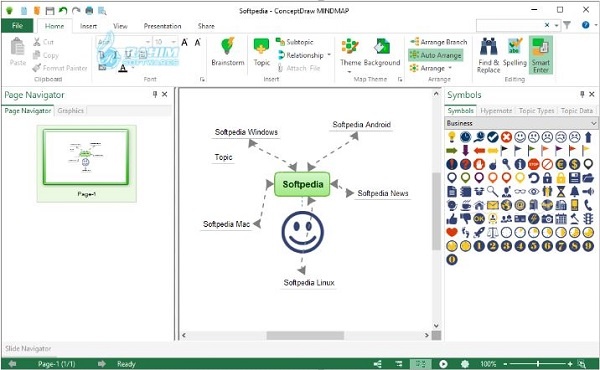Click the light bulb symbol in Symbols
The width and height of the screenshot is (600, 370).
pyautogui.click(x=452, y=137)
